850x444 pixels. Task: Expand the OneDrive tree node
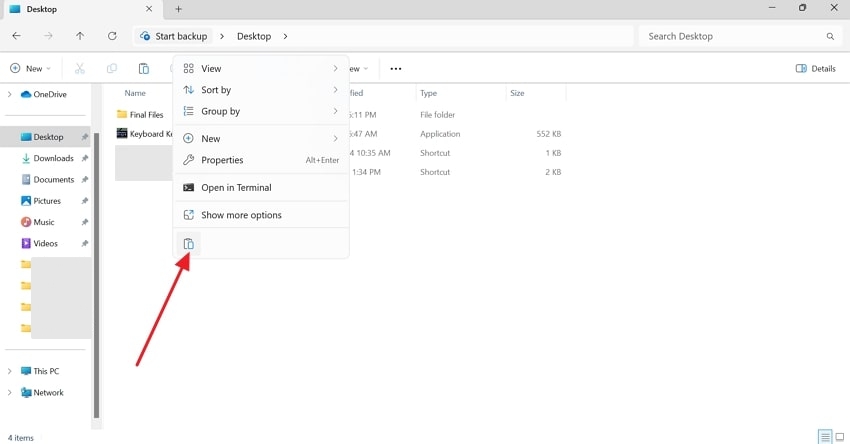pos(10,95)
